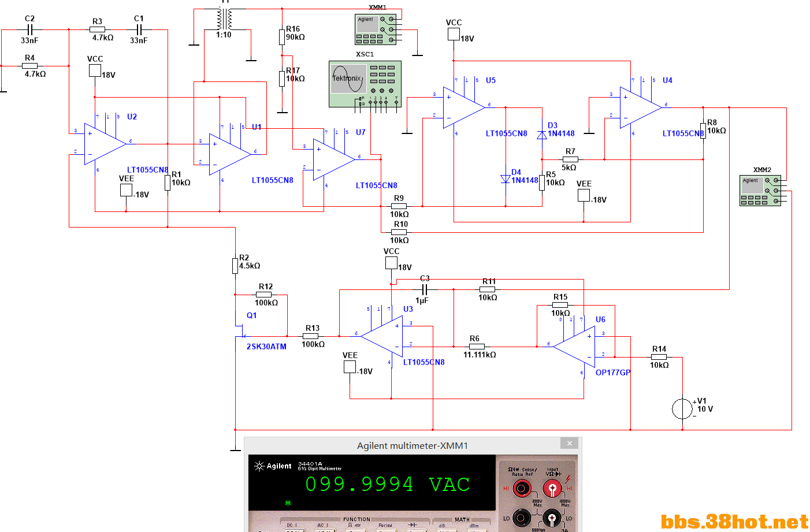
Task: Select resistor R10 symbol
Action: pos(399,232)
